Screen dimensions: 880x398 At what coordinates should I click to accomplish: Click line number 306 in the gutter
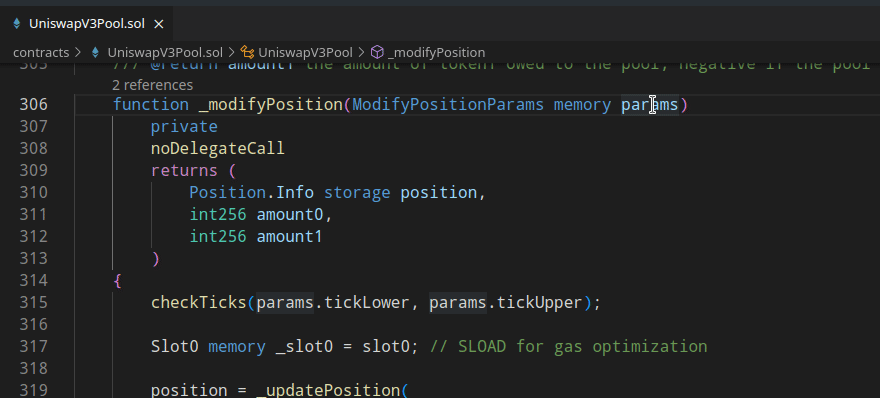point(34,105)
